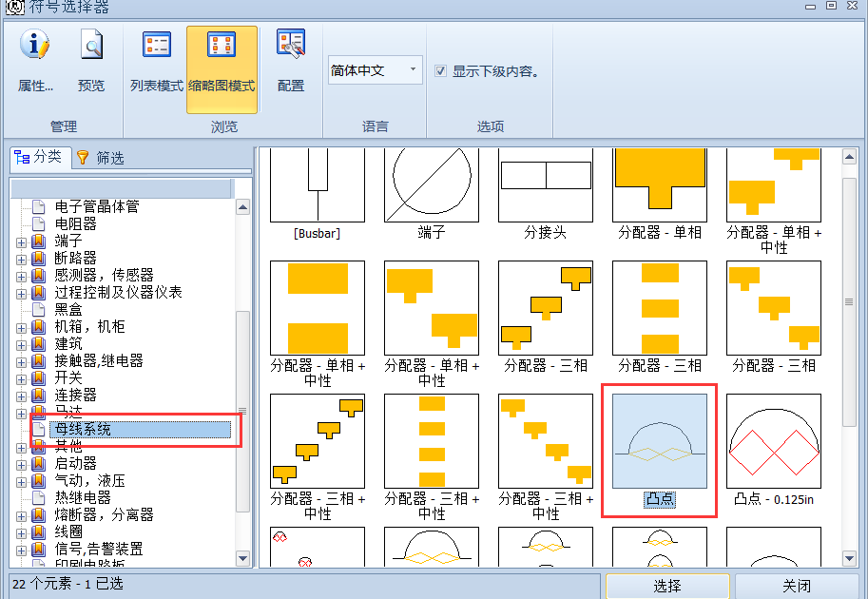Select the 黑盒 category
Viewport: 868px width, 599px height.
[x=68, y=309]
